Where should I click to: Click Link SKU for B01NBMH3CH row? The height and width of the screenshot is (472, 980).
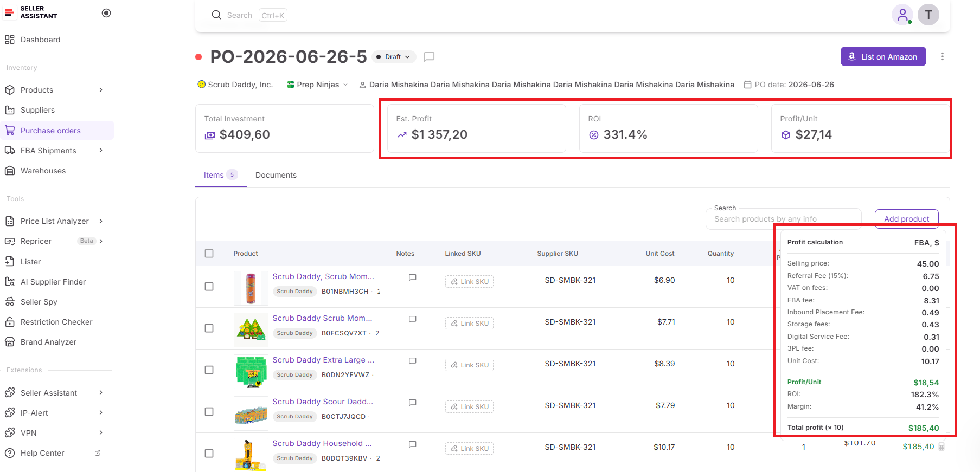click(x=470, y=282)
